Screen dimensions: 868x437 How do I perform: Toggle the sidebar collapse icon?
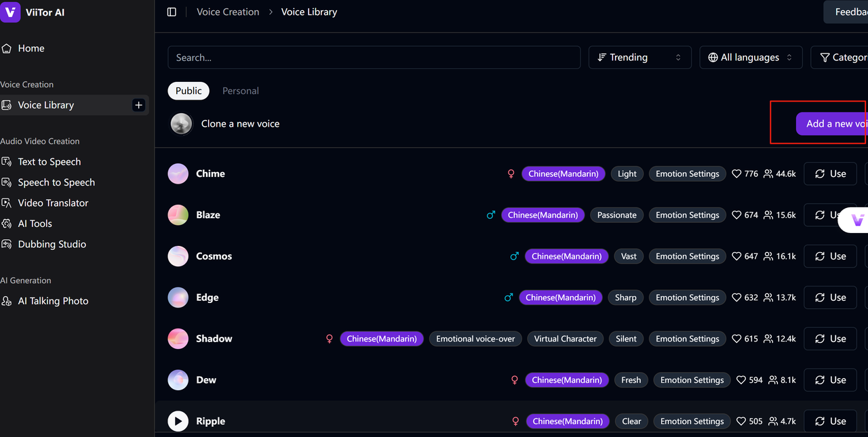[172, 12]
